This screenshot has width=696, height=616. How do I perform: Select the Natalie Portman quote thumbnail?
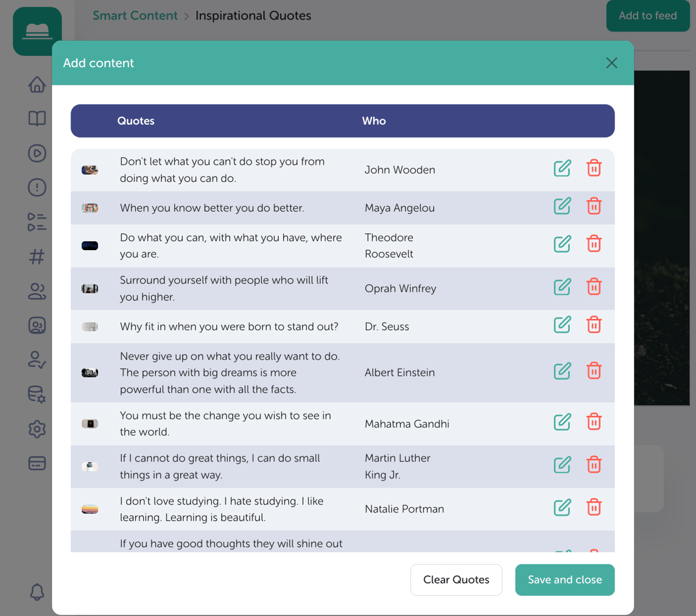90,509
